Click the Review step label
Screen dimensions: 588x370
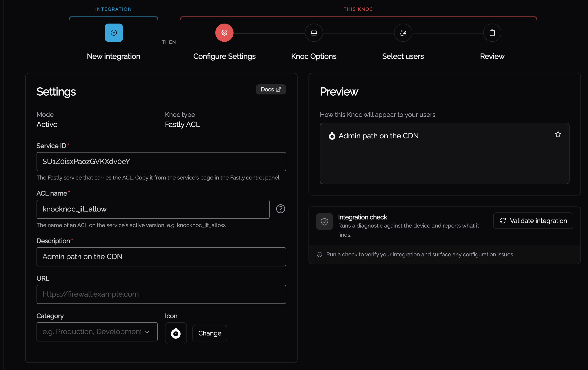coord(492,56)
